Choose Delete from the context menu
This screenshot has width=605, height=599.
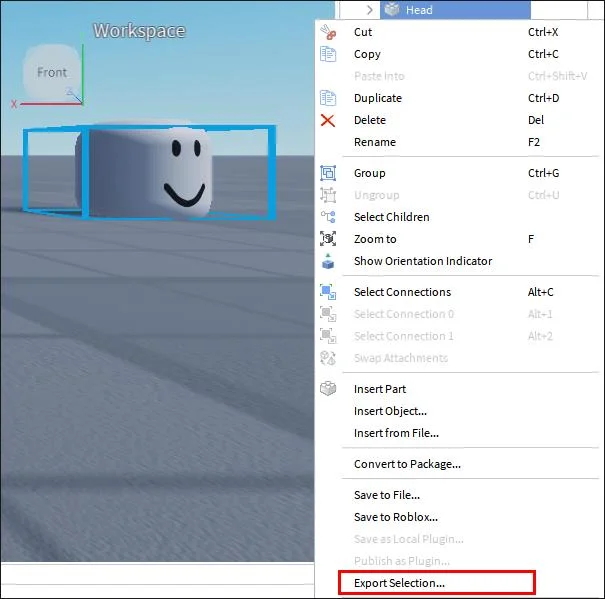[x=457, y=120]
